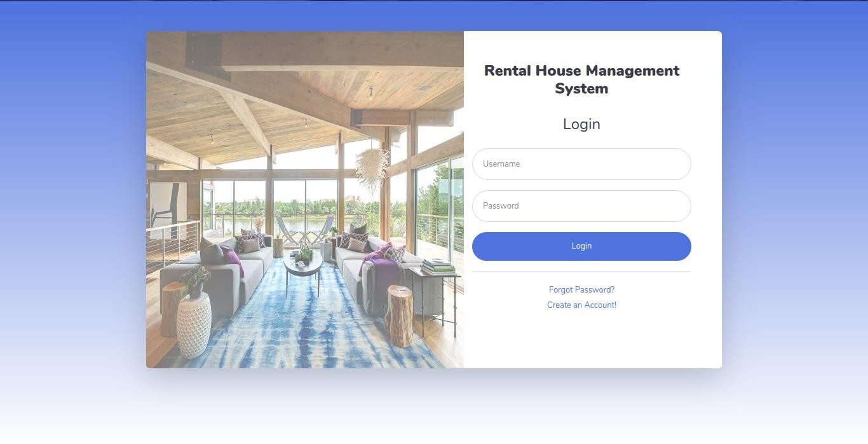Select the Rental House Management System heading
The width and height of the screenshot is (868, 444).
pos(581,79)
